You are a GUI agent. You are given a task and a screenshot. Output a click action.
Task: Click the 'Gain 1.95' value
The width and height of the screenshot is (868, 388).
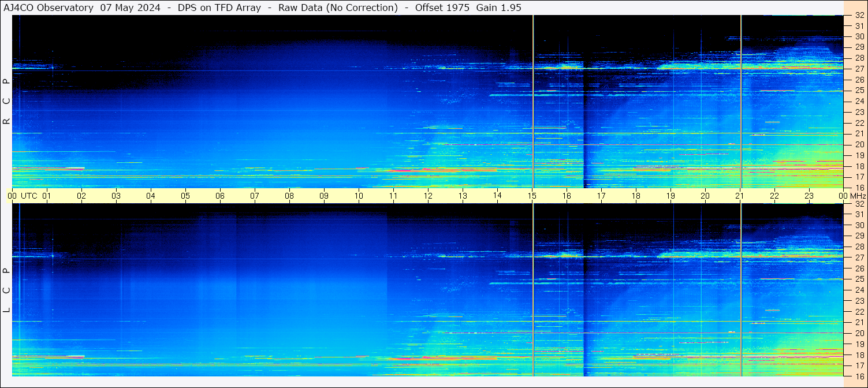[x=498, y=8]
